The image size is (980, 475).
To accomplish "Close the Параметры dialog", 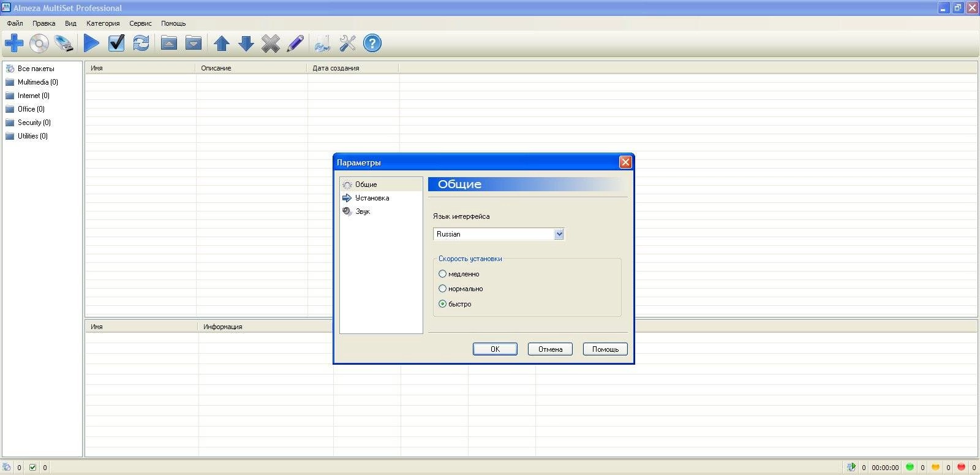I will (625, 162).
